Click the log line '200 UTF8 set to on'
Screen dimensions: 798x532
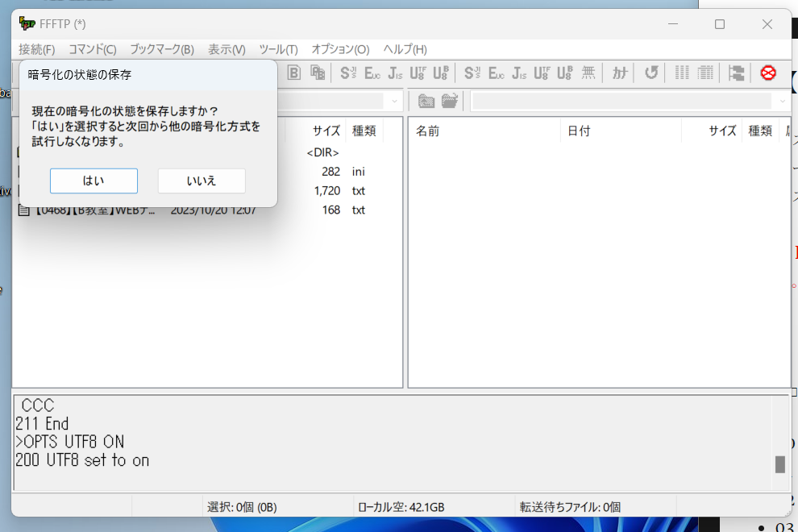[x=82, y=460]
